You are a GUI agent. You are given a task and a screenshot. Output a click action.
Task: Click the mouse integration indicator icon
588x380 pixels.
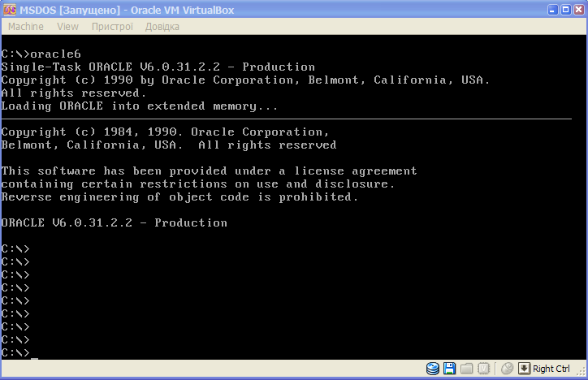tap(507, 369)
